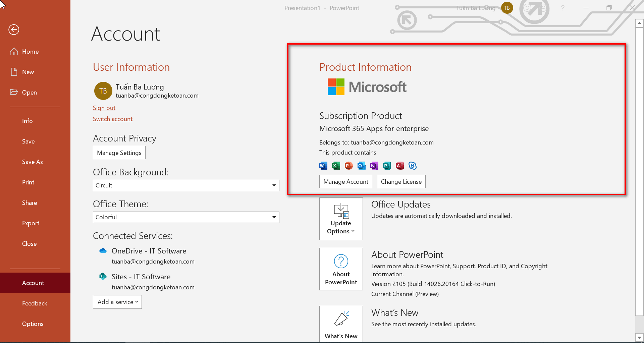Click Microsoft 365 Apps for enterprise text
Screen dimensions: 644x343
[x=374, y=129]
